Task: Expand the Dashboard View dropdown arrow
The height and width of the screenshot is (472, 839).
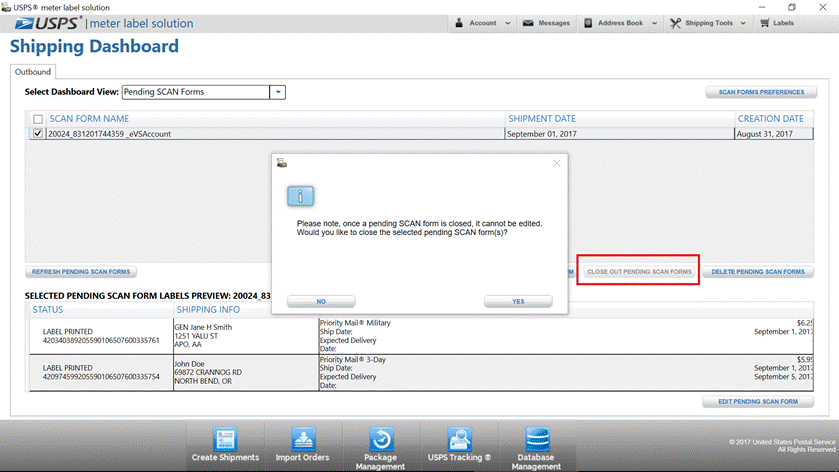Action: tap(278, 92)
